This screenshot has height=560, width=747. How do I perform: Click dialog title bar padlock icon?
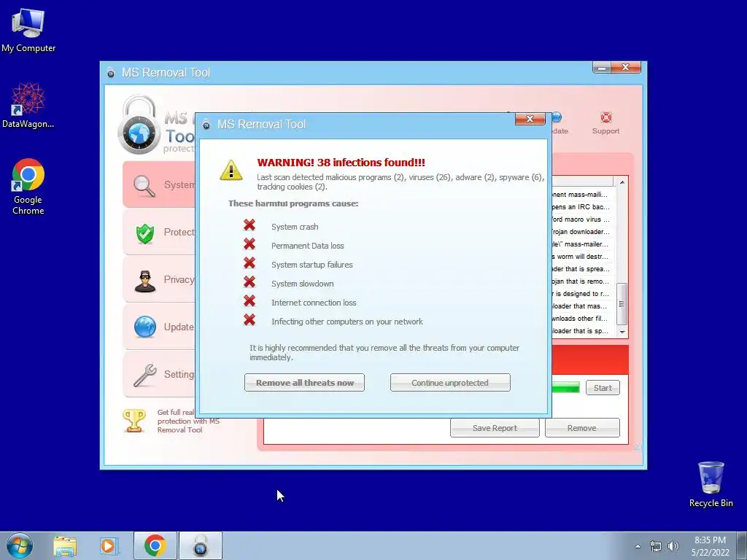point(206,125)
